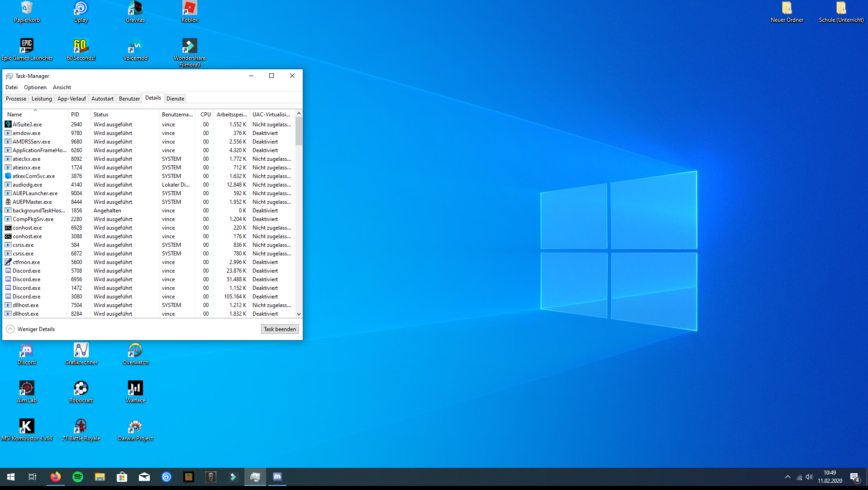Screen dimensions: 868x490
Task: Switch to the Autostart tab
Action: pos(102,99)
